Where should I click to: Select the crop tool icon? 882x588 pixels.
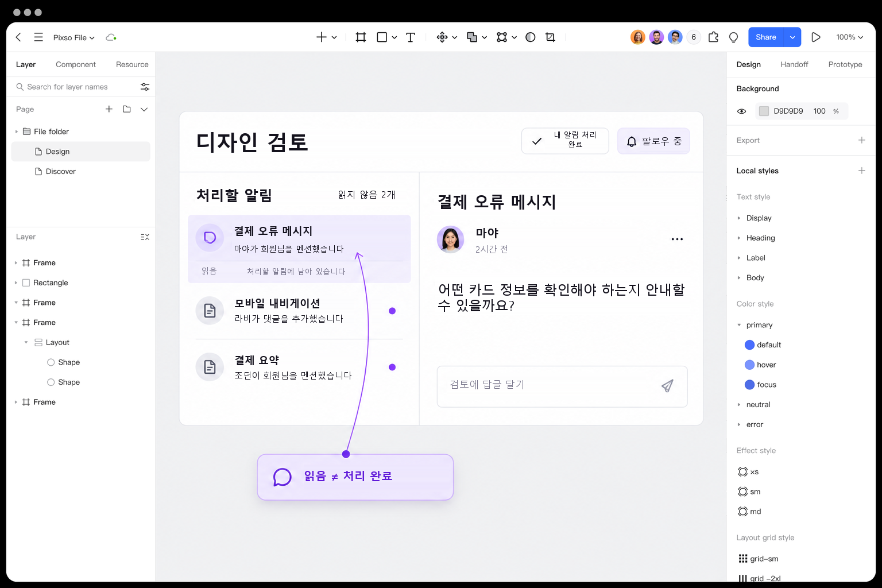pos(550,37)
